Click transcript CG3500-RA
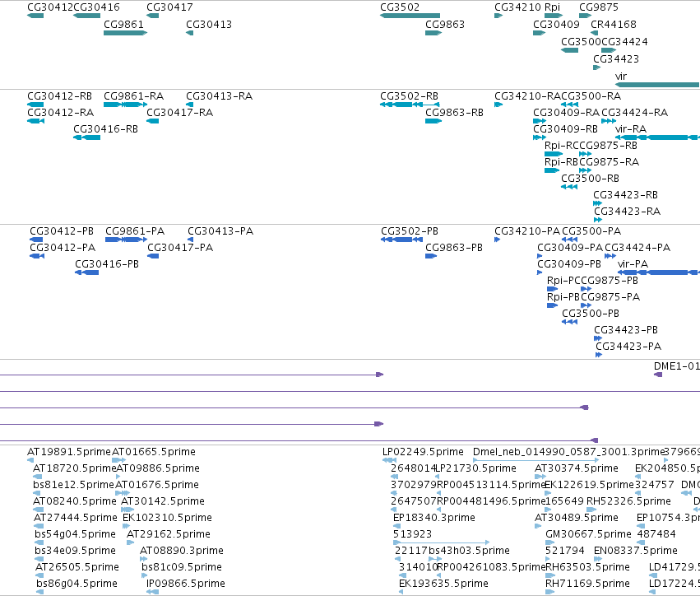 pos(591,96)
